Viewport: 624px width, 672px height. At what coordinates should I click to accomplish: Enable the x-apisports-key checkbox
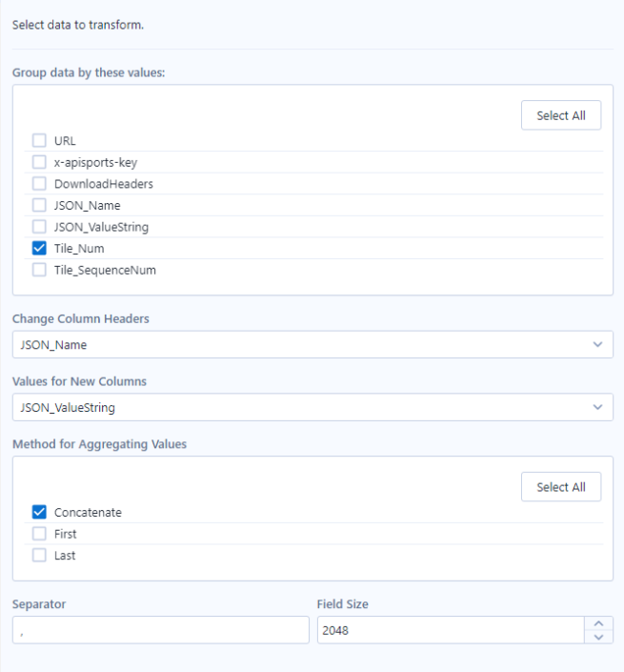coord(39,162)
